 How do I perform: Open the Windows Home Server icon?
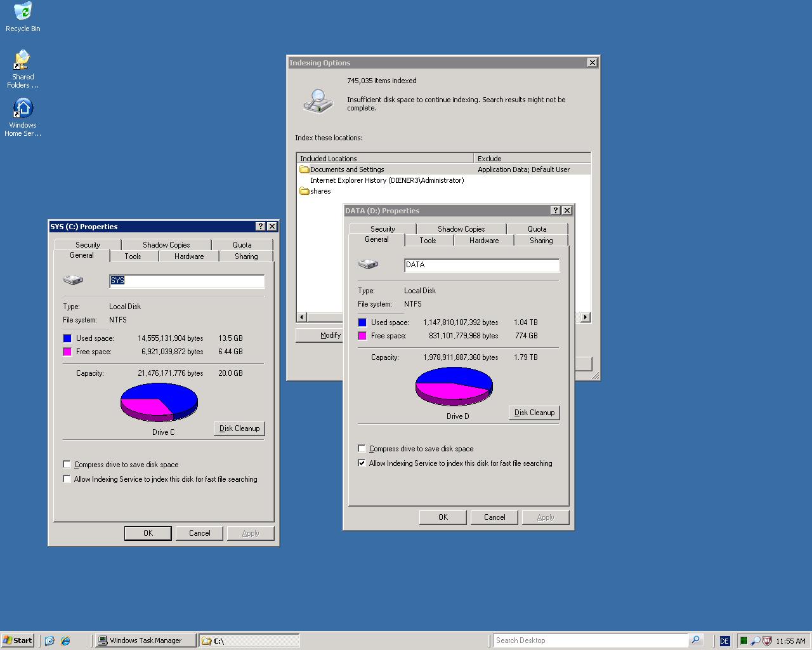point(23,109)
